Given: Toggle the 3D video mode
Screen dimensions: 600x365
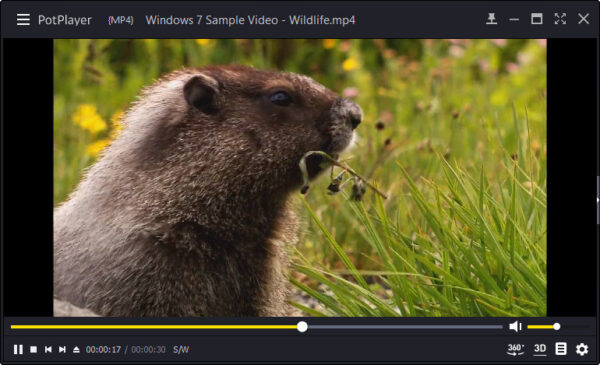Looking at the screenshot, I should (x=540, y=349).
